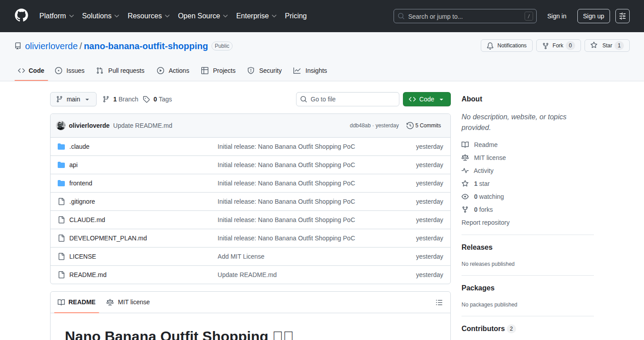Open the Update README.md commit message in header row
This screenshot has height=340, width=644.
(143, 126)
